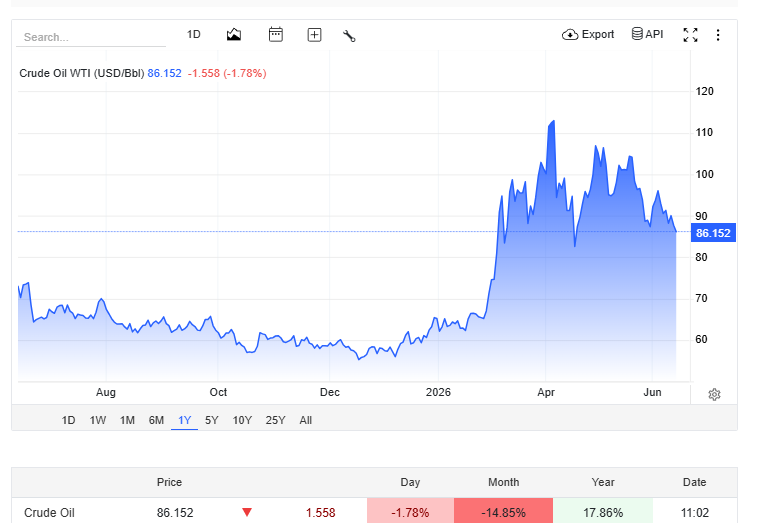This screenshot has height=523, width=757.
Task: Click the chart search field
Action: [x=91, y=37]
